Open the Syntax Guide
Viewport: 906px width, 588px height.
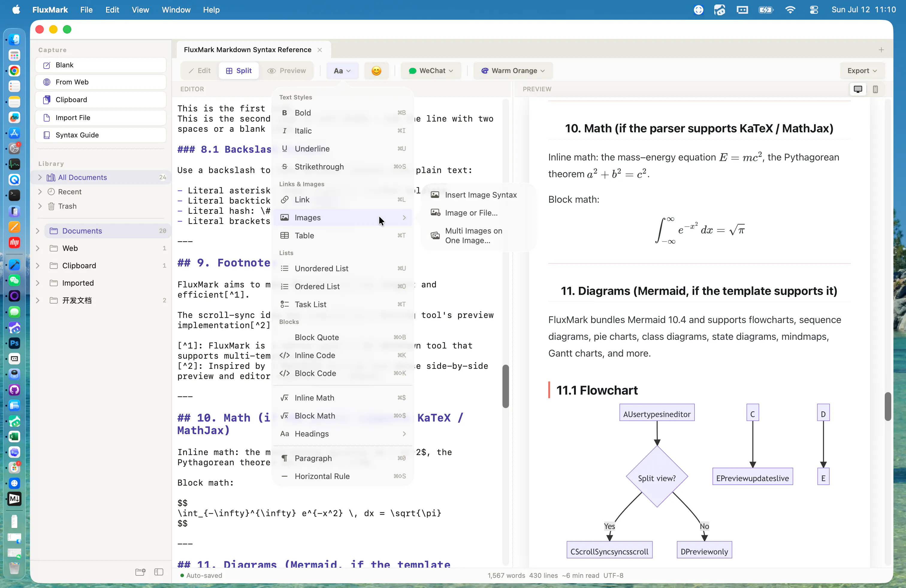pos(100,135)
